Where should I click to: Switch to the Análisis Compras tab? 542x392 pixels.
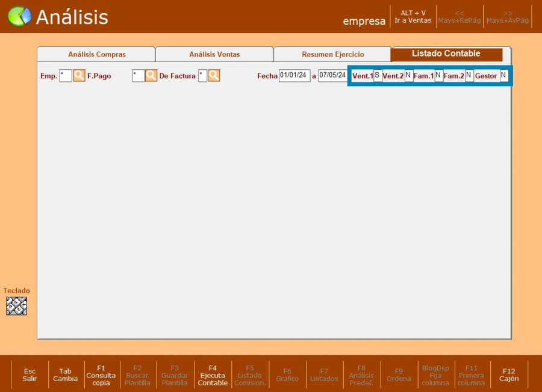96,54
